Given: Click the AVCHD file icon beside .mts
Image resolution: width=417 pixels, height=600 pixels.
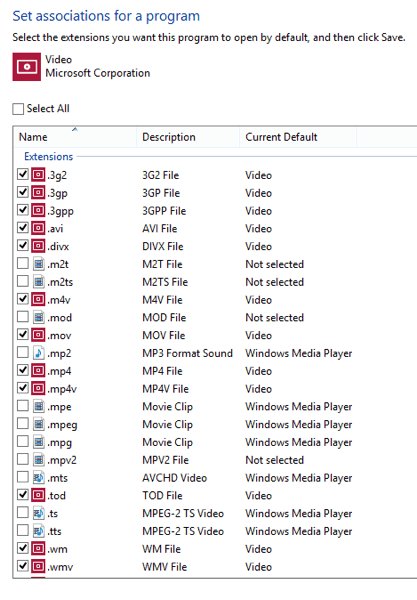Looking at the screenshot, I should click(38, 478).
